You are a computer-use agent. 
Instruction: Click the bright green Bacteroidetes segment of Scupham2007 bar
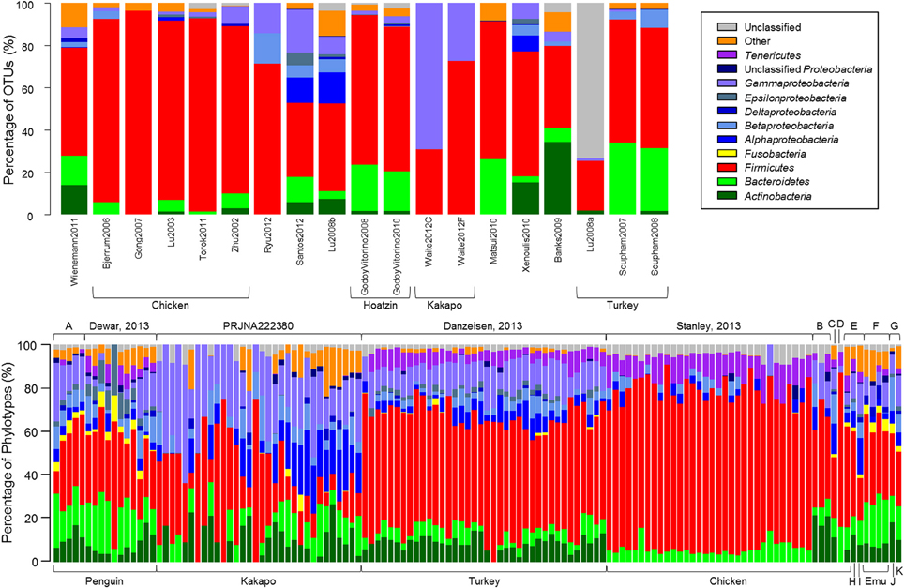pos(623,177)
